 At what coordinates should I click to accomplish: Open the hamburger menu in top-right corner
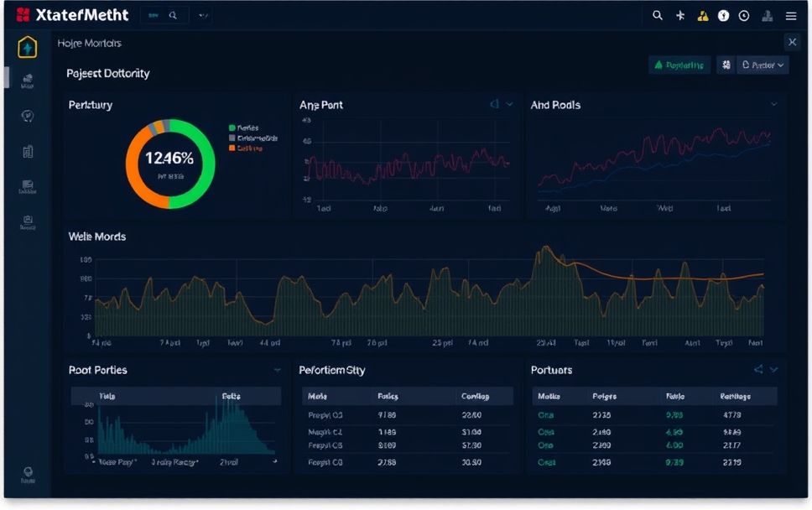[790, 15]
